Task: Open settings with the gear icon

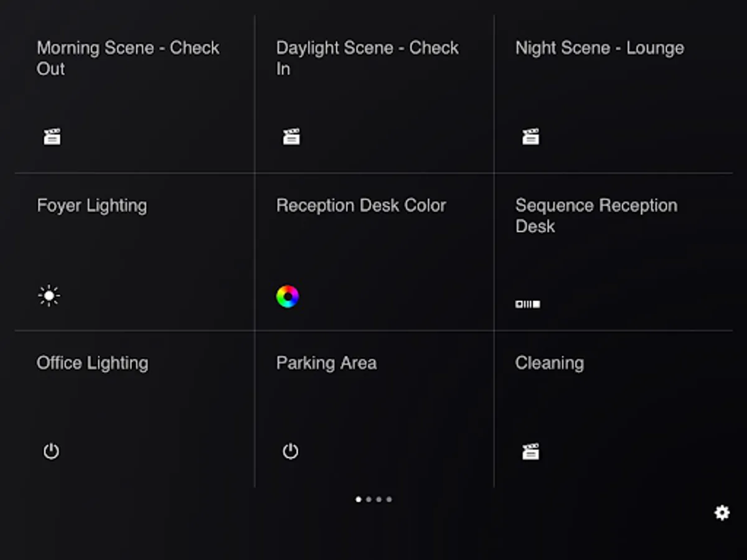Action: 721,513
